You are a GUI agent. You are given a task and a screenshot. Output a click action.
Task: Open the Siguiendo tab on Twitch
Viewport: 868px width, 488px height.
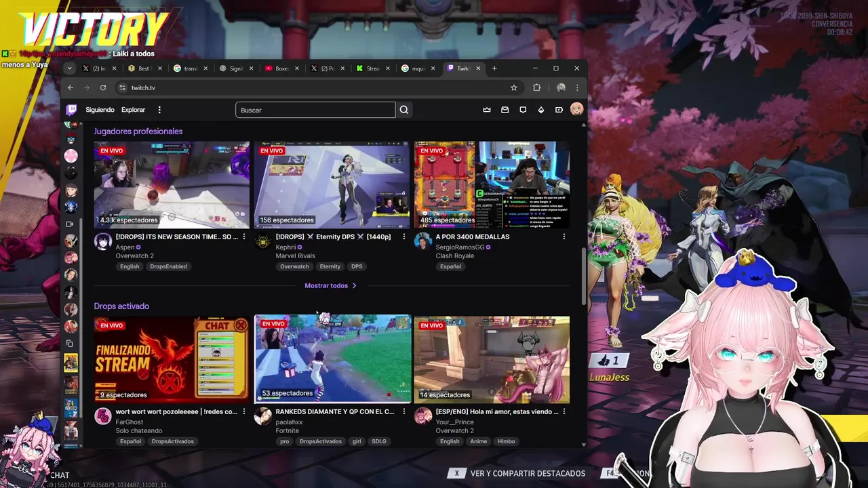(100, 110)
